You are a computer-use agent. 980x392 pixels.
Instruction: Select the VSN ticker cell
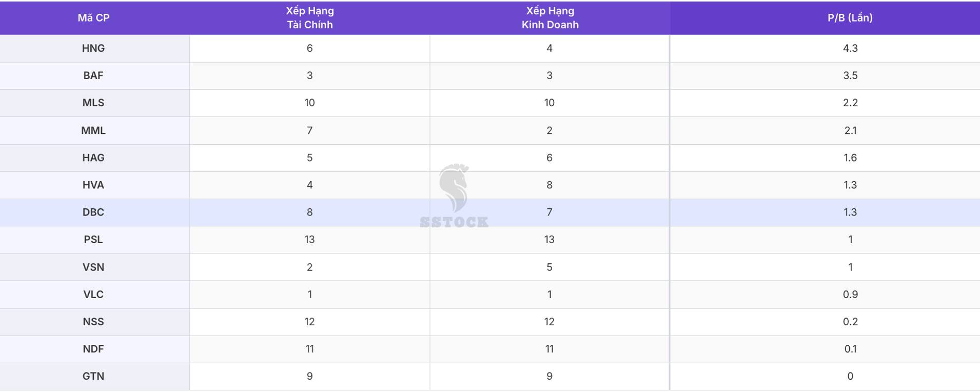coord(93,267)
